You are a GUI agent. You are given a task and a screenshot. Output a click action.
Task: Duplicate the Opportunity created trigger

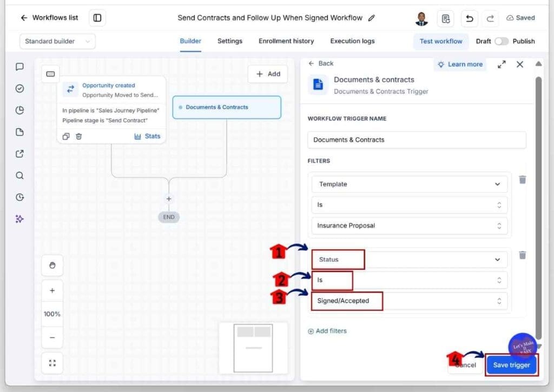[66, 136]
